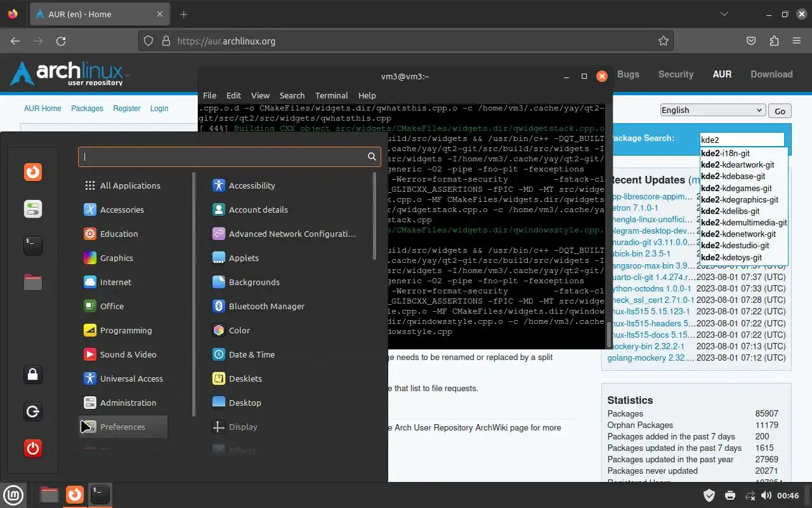The image size is (812, 508).
Task: Click the Linux Mint menu button in panel
Action: point(14,495)
